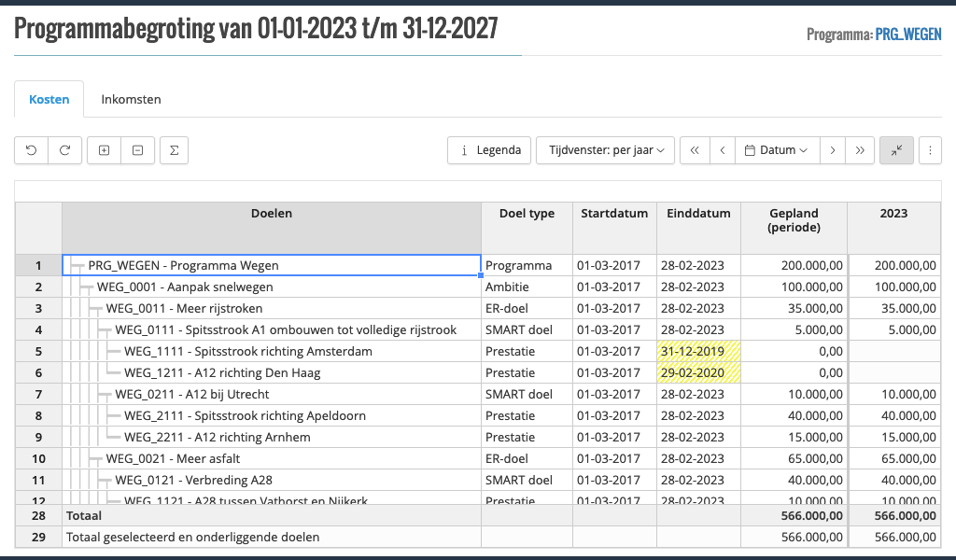This screenshot has width=956, height=560.
Task: Open the Tijdvenster per jaar dropdown
Action: (605, 150)
